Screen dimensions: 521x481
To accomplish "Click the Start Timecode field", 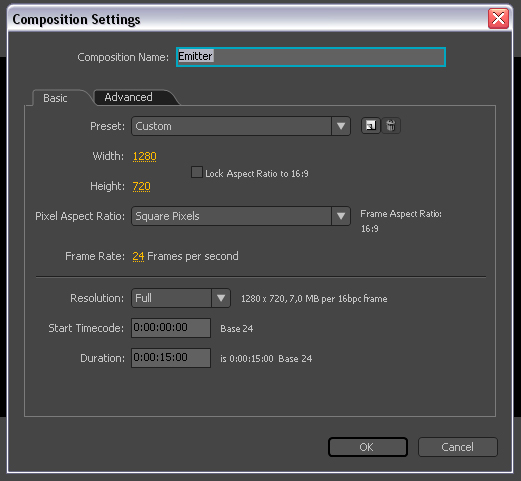I will tap(171, 328).
